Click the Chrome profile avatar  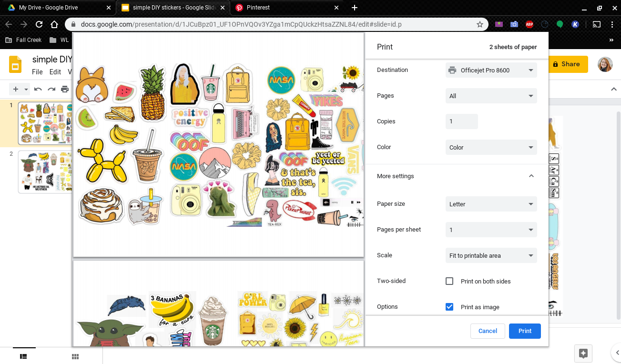click(x=605, y=64)
